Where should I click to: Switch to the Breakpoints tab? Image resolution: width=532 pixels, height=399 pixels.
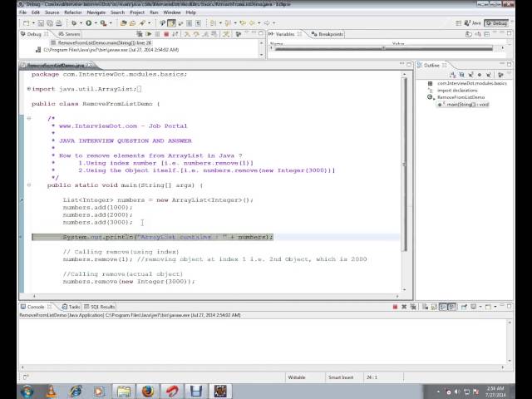(328, 34)
